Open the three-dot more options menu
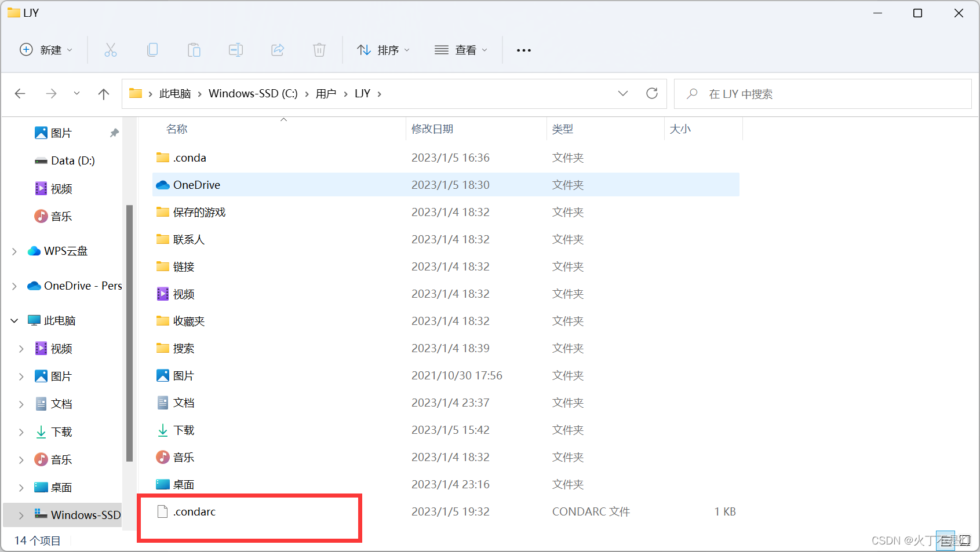Image resolution: width=980 pixels, height=552 pixels. [524, 50]
